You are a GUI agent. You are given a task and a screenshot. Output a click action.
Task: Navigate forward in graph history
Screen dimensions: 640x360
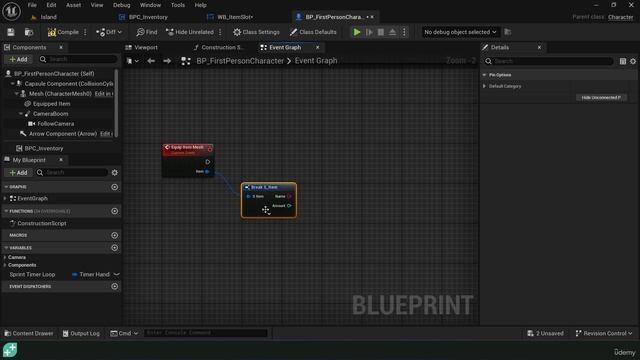click(x=167, y=61)
